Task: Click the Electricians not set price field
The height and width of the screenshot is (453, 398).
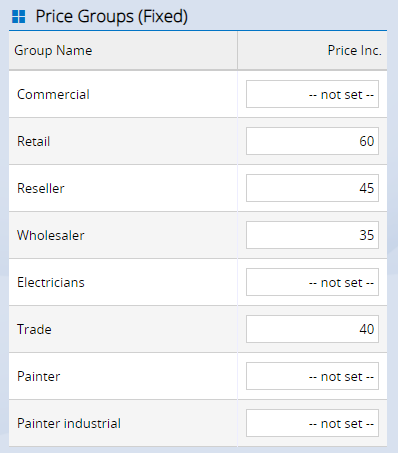Action: coord(312,282)
